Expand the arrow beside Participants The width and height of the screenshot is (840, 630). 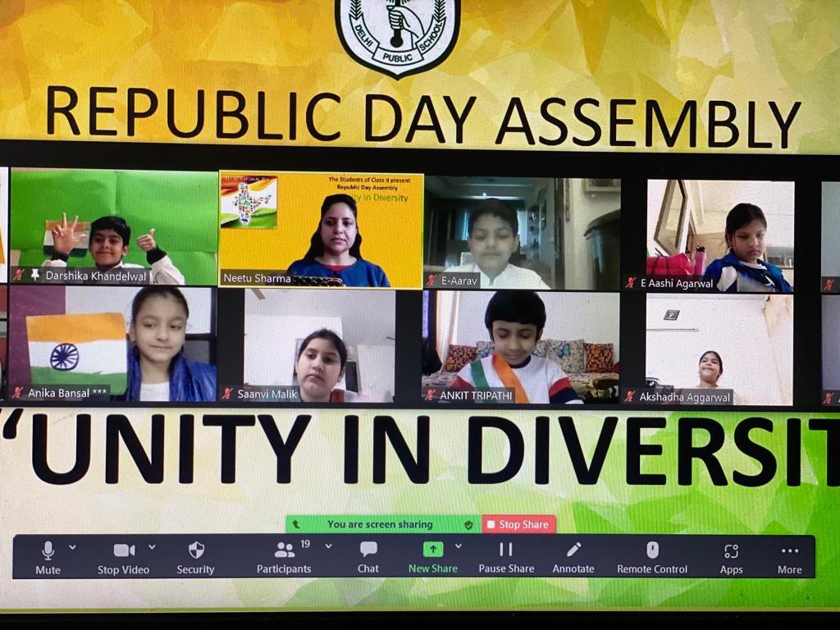(x=328, y=546)
